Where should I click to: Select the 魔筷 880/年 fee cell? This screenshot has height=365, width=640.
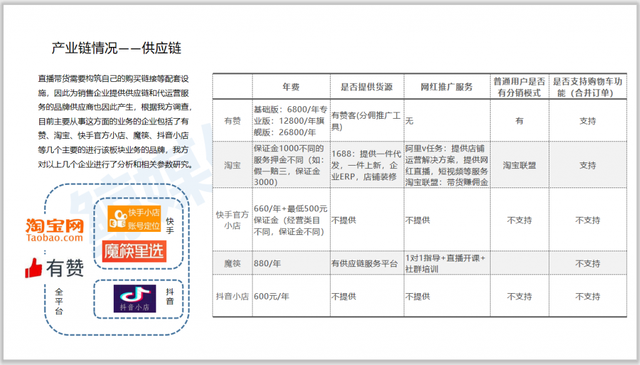[x=291, y=263]
